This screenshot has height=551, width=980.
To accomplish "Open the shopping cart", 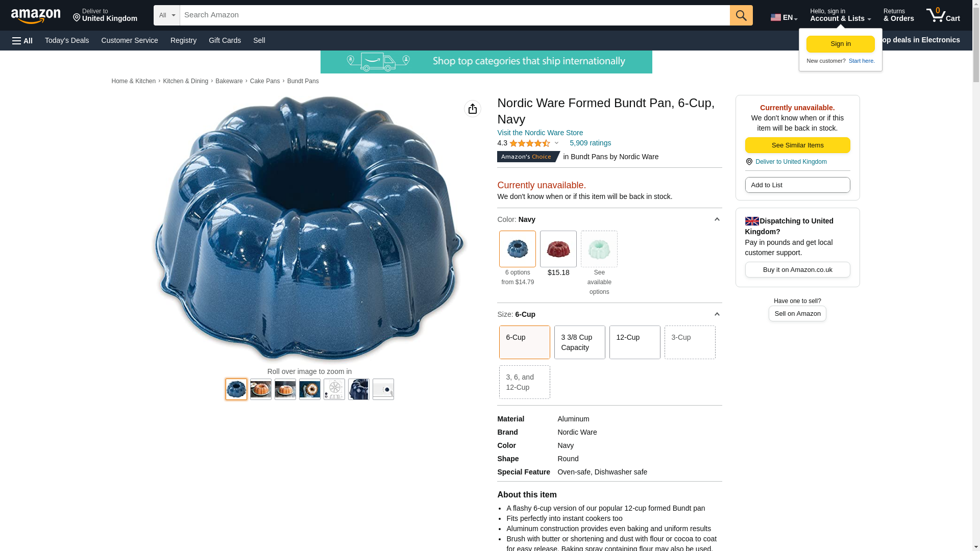I will 943,15.
